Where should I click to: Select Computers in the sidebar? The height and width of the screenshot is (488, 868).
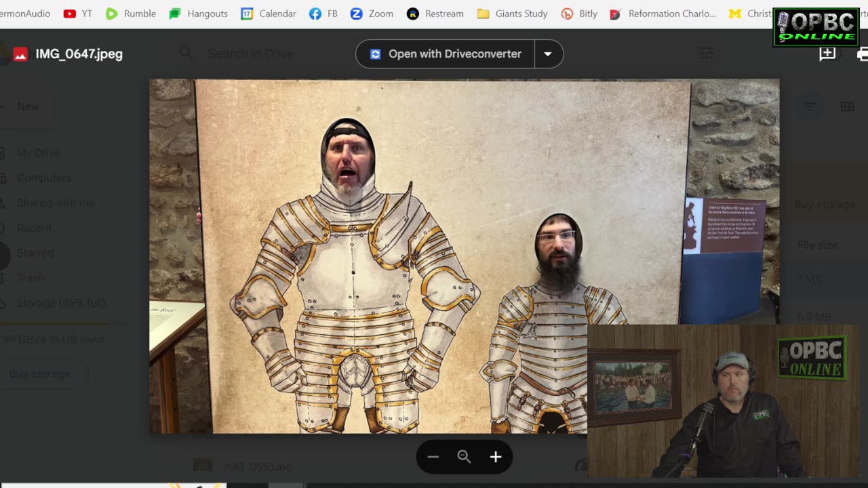click(43, 178)
